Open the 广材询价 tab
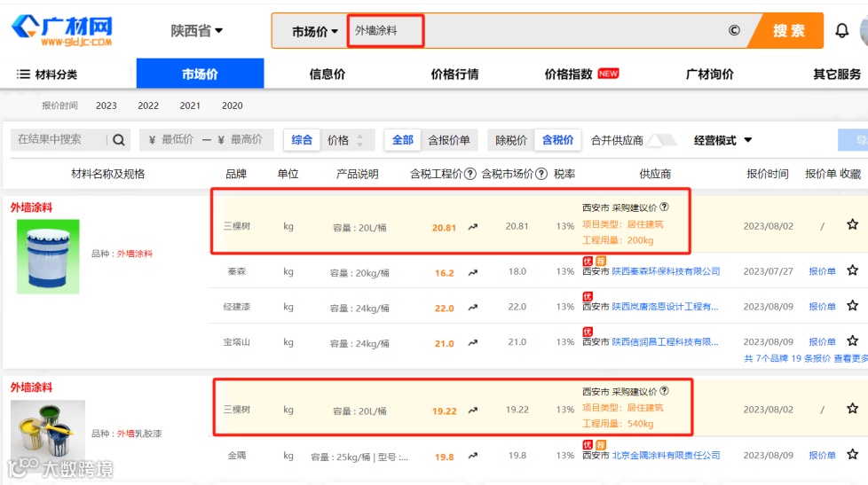The image size is (868, 485). (x=709, y=74)
